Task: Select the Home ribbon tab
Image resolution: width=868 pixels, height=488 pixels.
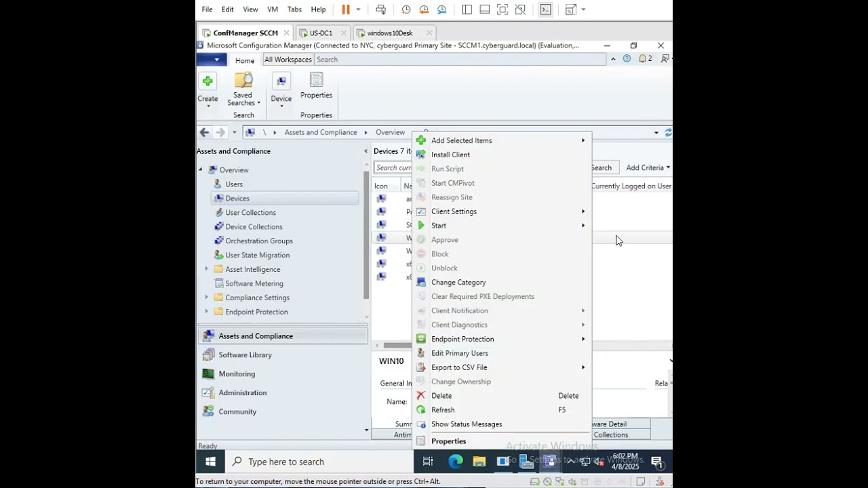Action: point(245,60)
